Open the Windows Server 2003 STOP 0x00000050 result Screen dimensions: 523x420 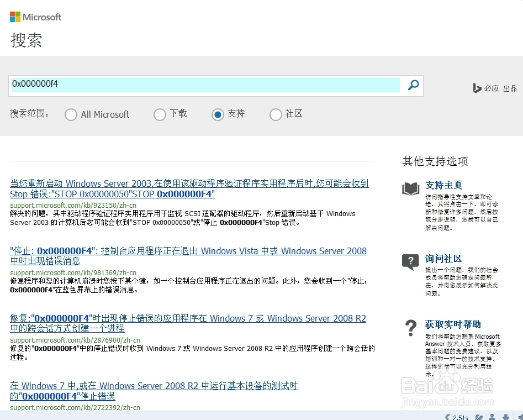(x=189, y=188)
